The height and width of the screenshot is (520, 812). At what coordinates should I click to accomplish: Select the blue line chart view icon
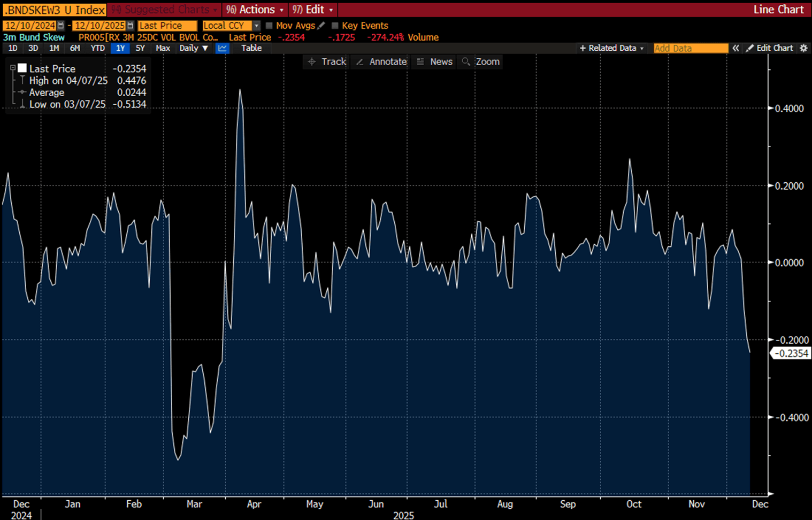pos(222,48)
